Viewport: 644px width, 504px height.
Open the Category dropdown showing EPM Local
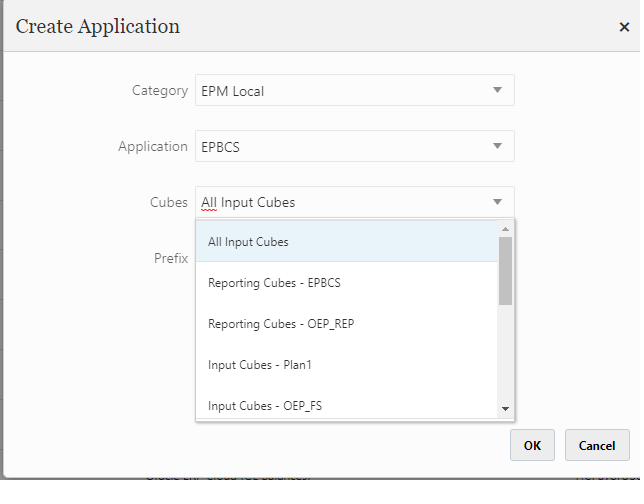click(x=354, y=90)
